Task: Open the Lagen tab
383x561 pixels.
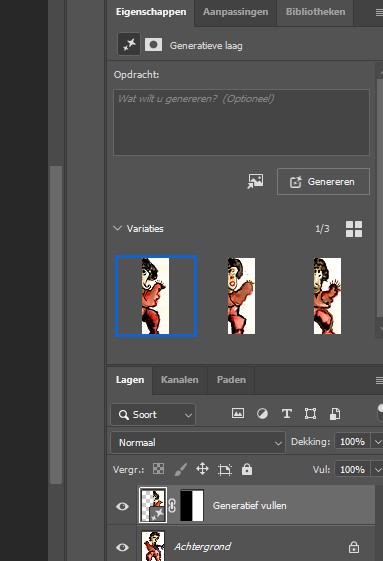Action: (130, 380)
